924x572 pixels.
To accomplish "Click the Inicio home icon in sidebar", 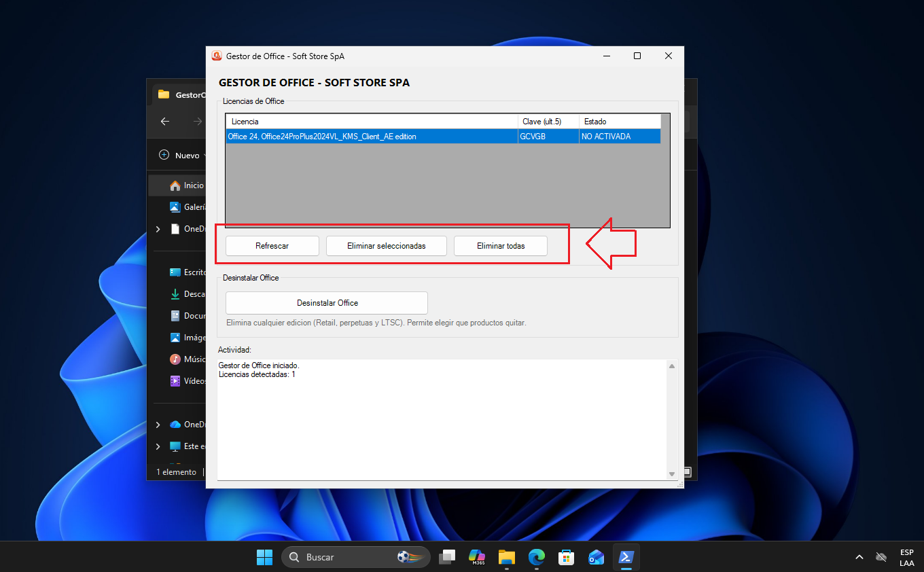I will pos(175,185).
